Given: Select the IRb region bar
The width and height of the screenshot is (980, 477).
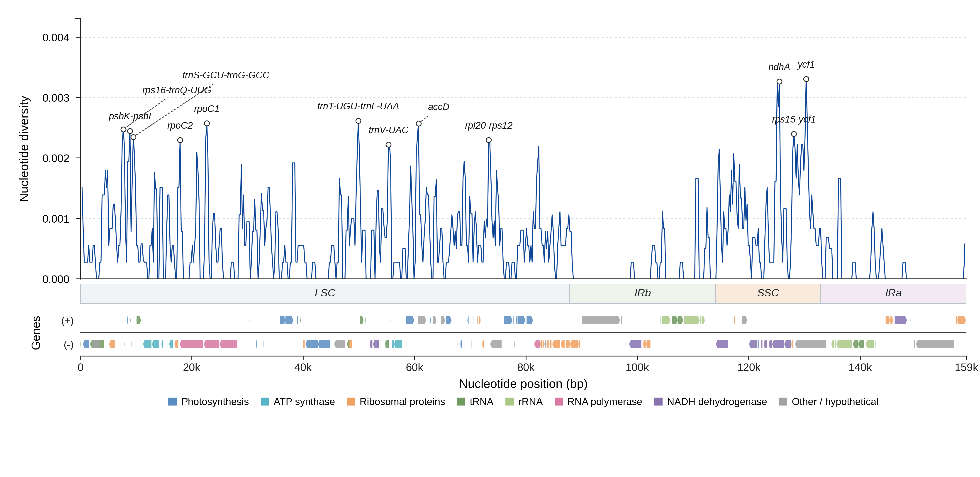Looking at the screenshot, I should point(643,293).
